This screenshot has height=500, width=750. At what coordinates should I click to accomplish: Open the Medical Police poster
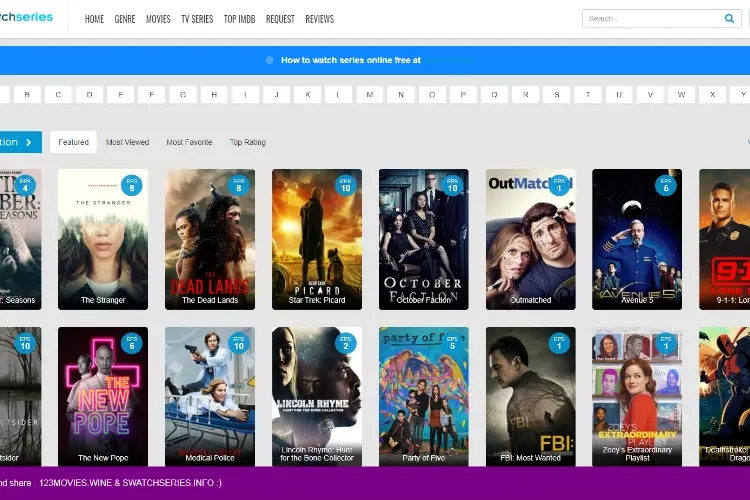pos(210,397)
